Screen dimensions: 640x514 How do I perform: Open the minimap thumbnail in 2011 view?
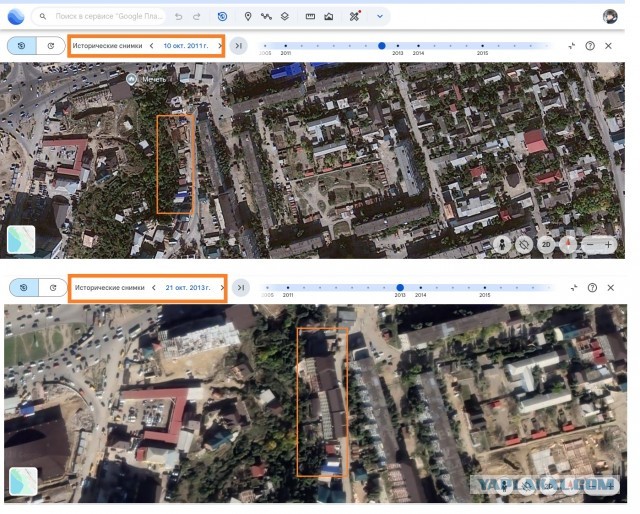point(21,239)
